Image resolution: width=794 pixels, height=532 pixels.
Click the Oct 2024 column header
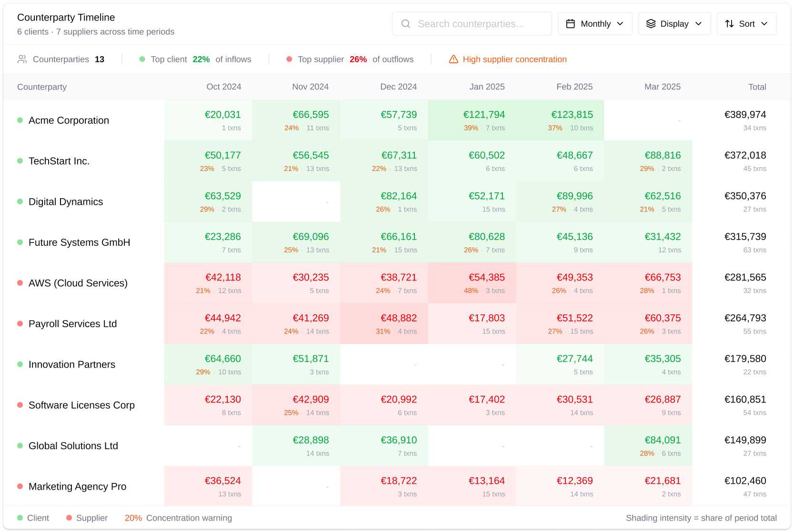[223, 87]
